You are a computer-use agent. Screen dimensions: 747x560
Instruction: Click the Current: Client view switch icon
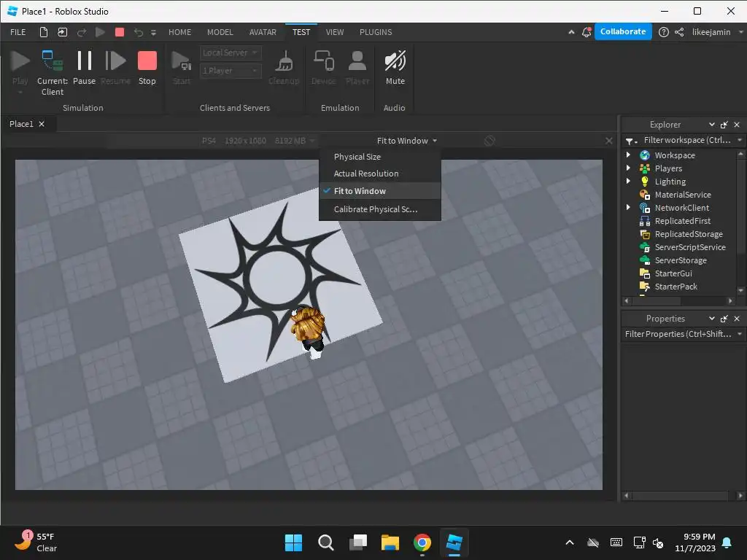(53, 71)
